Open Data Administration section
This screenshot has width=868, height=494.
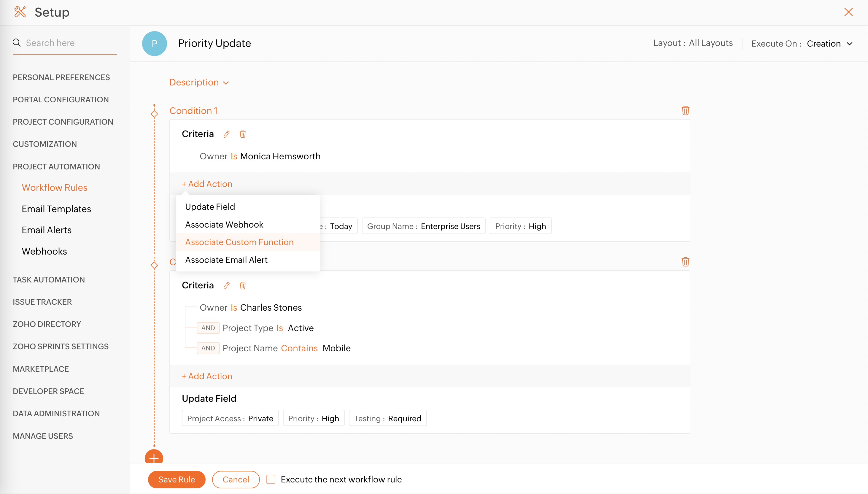(x=56, y=413)
